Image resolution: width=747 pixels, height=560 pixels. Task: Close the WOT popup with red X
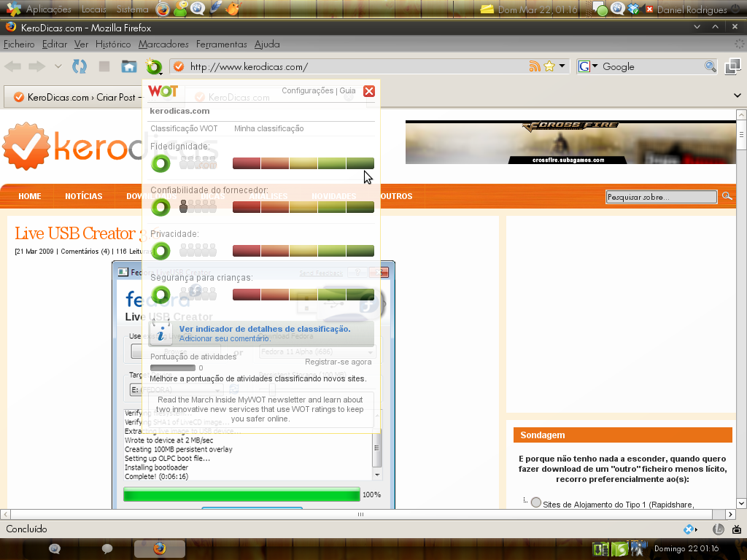click(368, 91)
